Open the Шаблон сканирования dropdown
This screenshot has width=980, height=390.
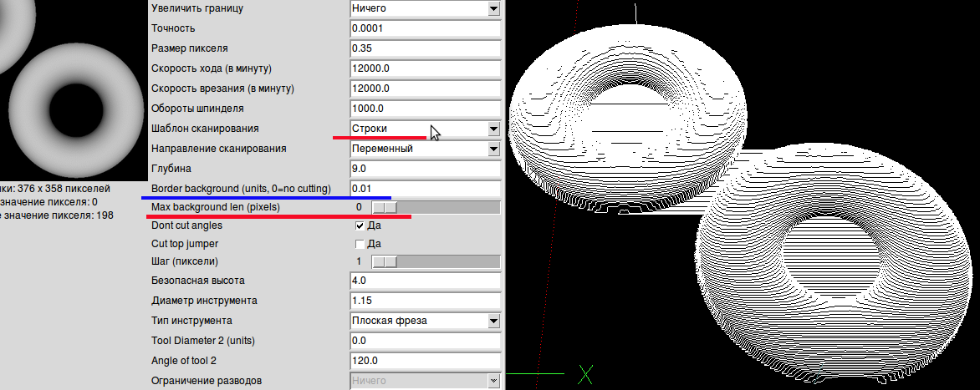tap(426, 129)
